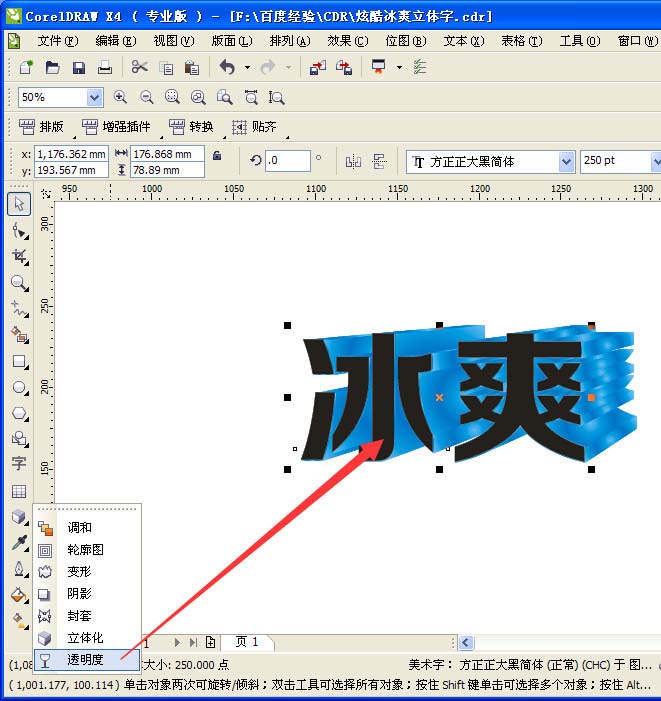Click the rotation angle input field

(x=288, y=160)
